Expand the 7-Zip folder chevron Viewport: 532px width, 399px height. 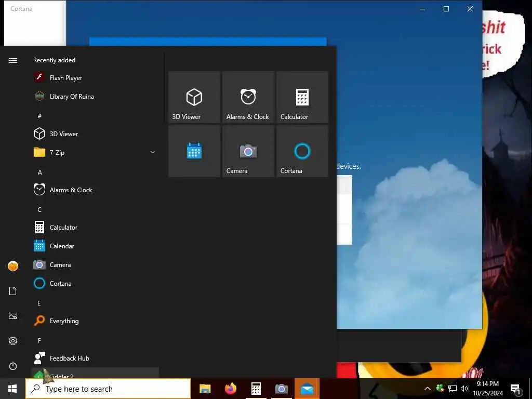[153, 152]
